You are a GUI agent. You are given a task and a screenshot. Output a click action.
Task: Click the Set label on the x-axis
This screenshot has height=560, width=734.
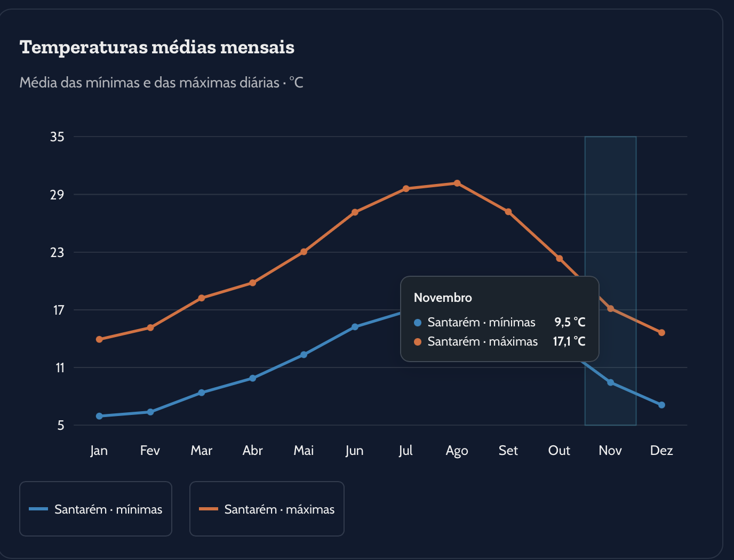[x=508, y=451]
